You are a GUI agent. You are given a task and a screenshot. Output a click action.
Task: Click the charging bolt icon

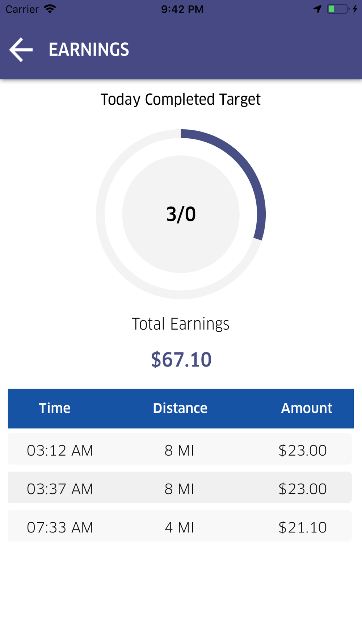coord(355,9)
